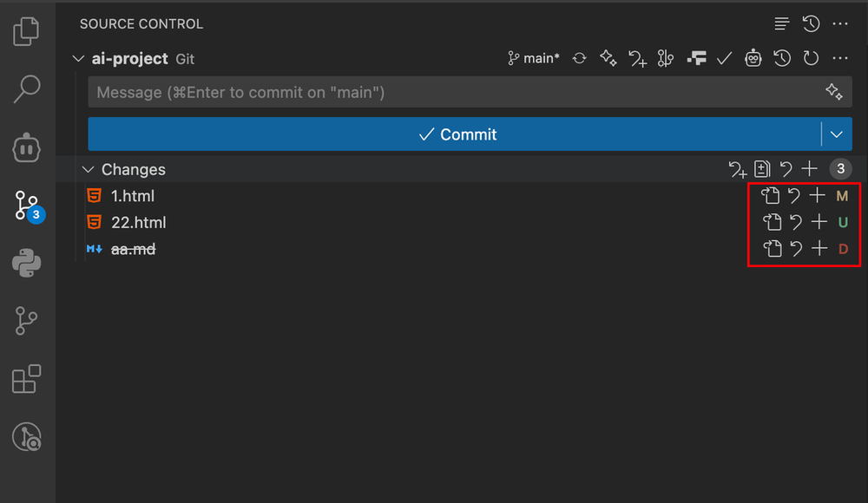Open the Commit button dropdown arrow
This screenshot has width=868, height=503.
[x=836, y=134]
